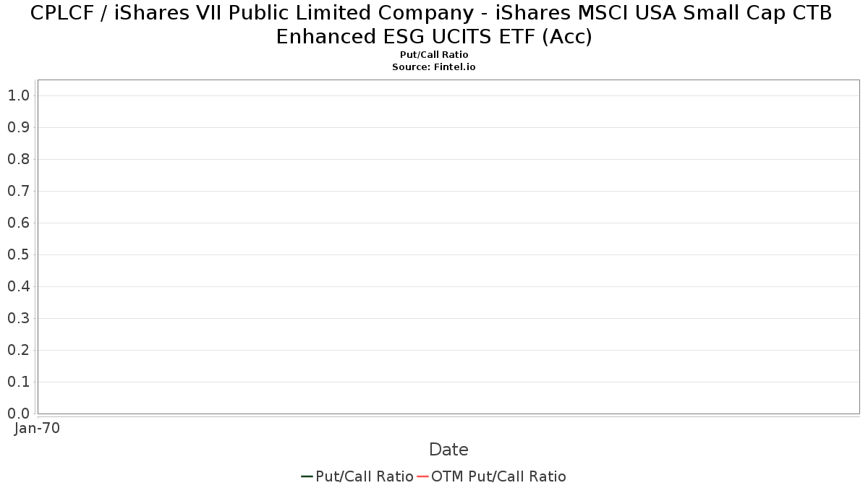Click the red OTM Put/Call Ratio legend line
The height and width of the screenshot is (488, 868).
click(x=422, y=476)
